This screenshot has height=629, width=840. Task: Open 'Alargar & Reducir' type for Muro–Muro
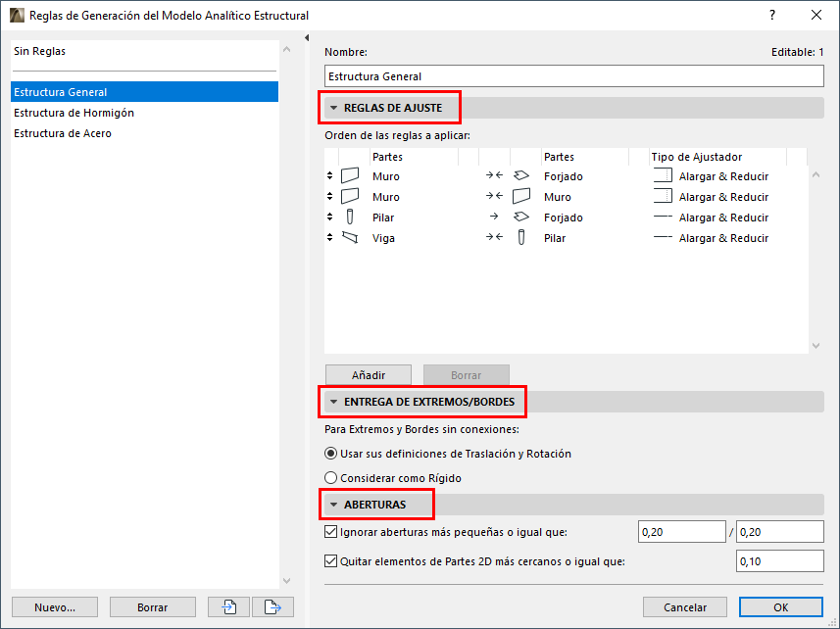coord(723,197)
